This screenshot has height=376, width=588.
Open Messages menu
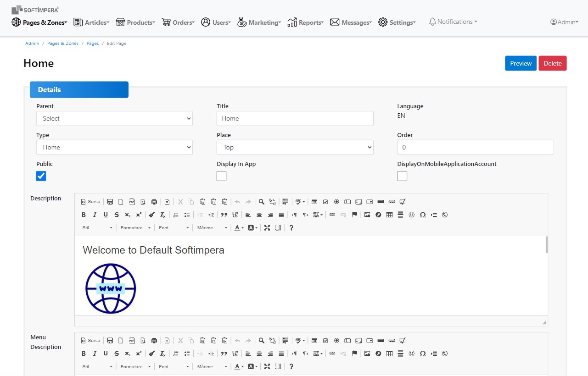pyautogui.click(x=351, y=22)
